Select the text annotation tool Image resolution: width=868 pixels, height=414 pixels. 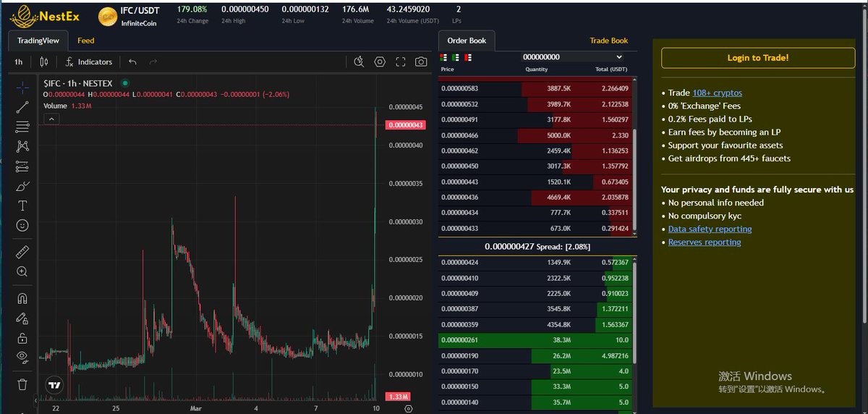(x=22, y=206)
